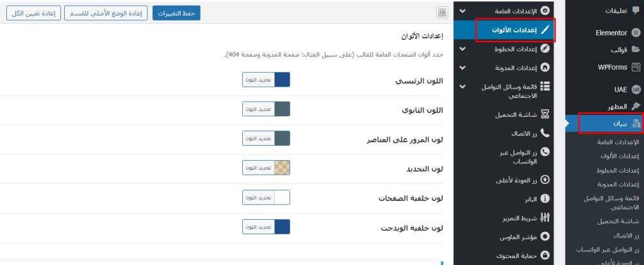This screenshot has width=644, height=265.
Task: Expand the الإعدادات العامة section chevron
Action: point(463,11)
